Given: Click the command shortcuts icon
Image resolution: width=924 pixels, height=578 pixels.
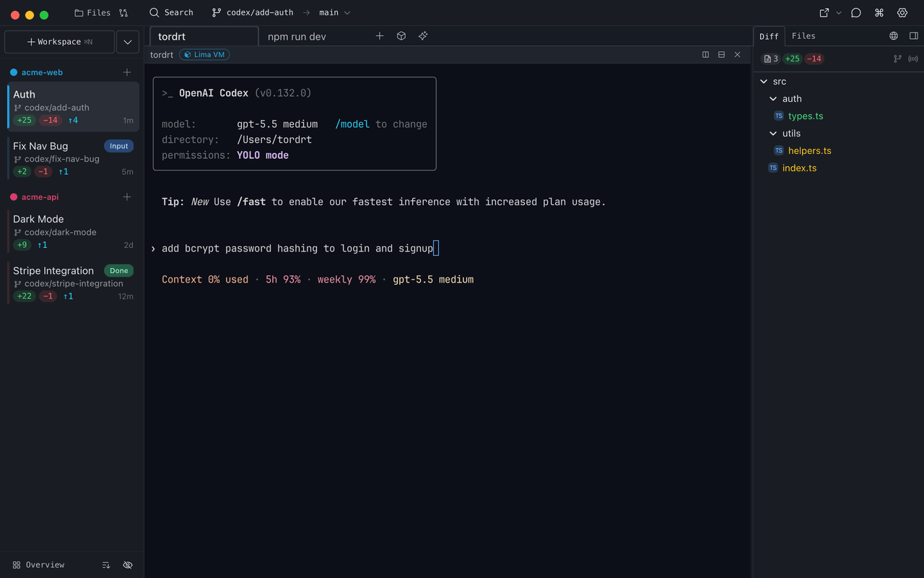Looking at the screenshot, I should [879, 13].
